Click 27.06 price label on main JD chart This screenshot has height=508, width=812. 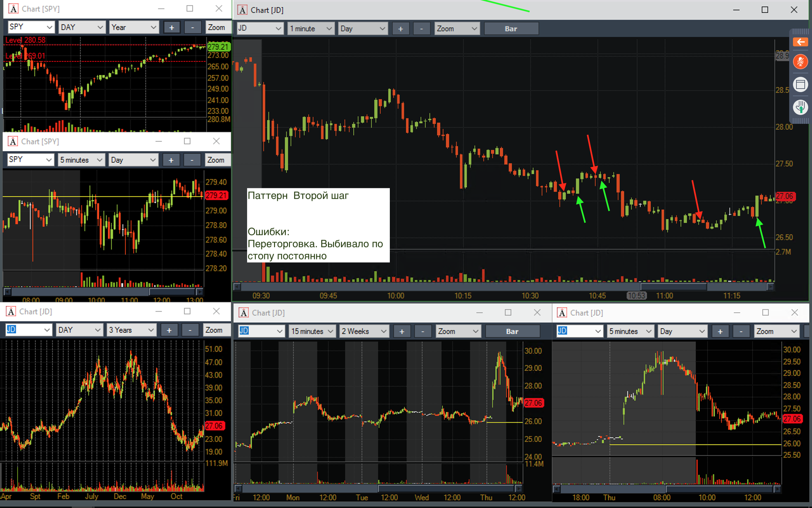pyautogui.click(x=785, y=196)
